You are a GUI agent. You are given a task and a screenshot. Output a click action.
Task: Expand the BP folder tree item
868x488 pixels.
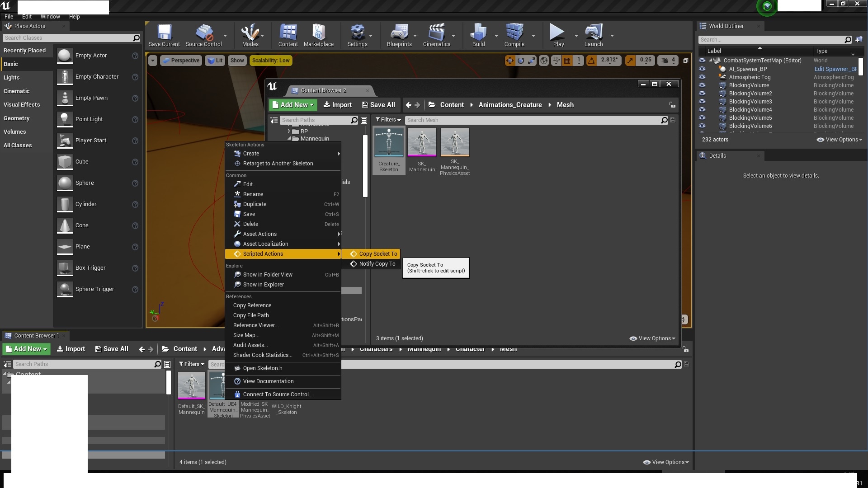tap(289, 131)
